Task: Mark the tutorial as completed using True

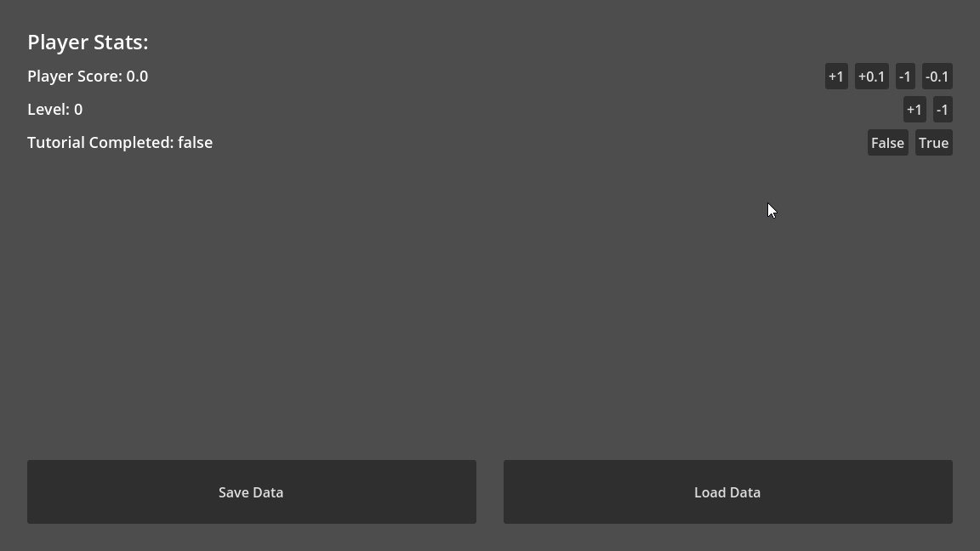Action: (x=933, y=143)
